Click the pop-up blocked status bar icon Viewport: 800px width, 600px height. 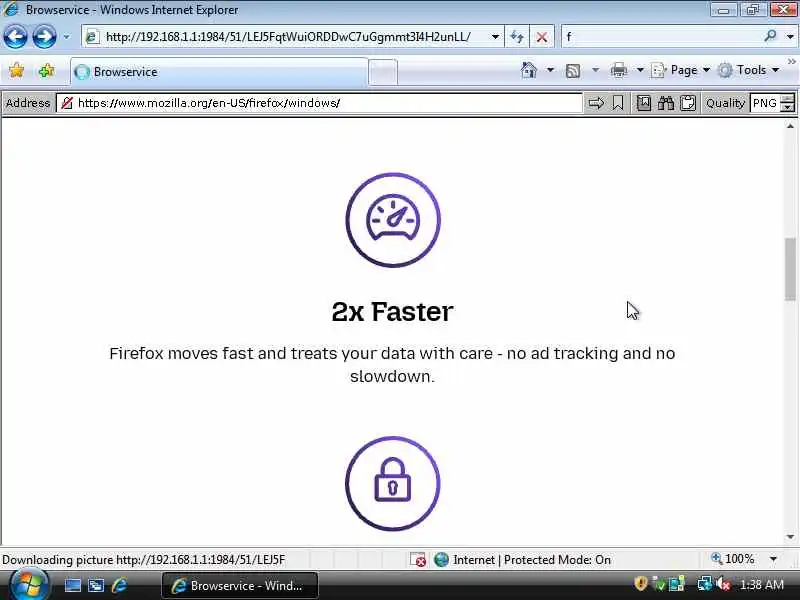tap(418, 560)
